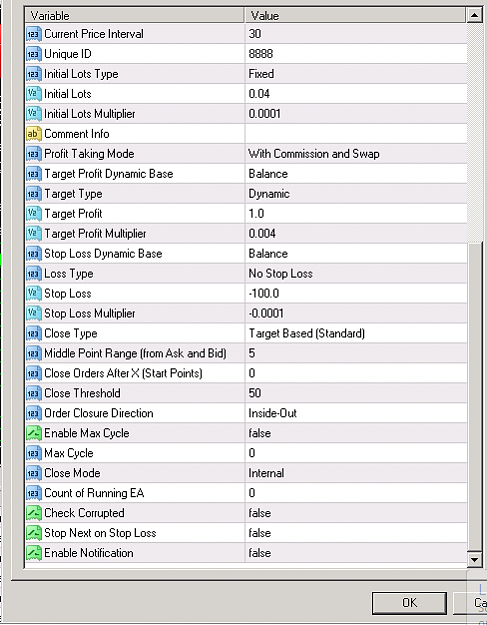The width and height of the screenshot is (487, 625).
Task: Open the Initial Lots Type 'Fixed' value
Action: click(356, 74)
